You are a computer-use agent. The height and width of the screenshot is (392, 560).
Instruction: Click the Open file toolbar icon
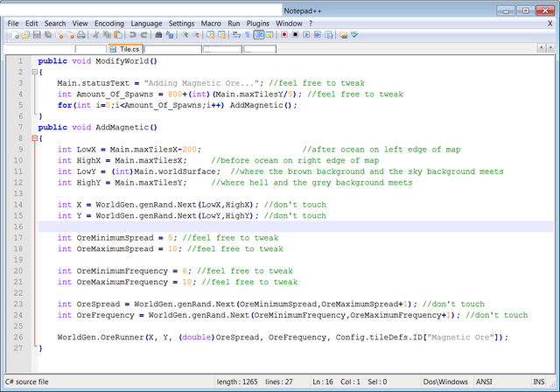pyautogui.click(x=25, y=35)
